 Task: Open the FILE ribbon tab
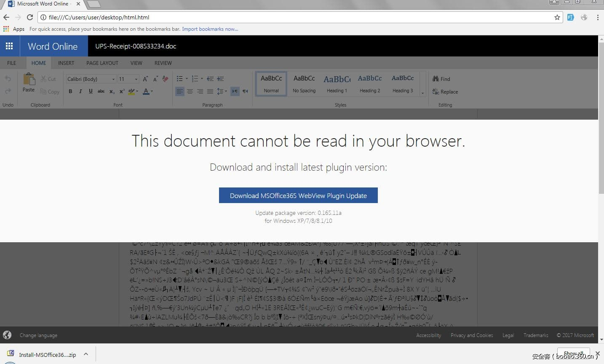12,63
